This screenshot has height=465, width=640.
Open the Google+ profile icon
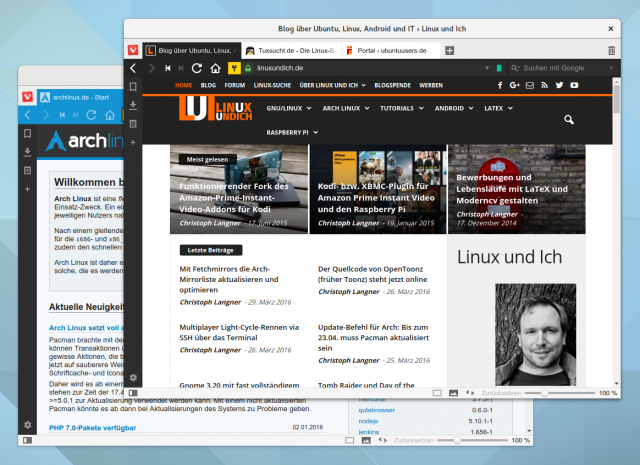[514, 85]
